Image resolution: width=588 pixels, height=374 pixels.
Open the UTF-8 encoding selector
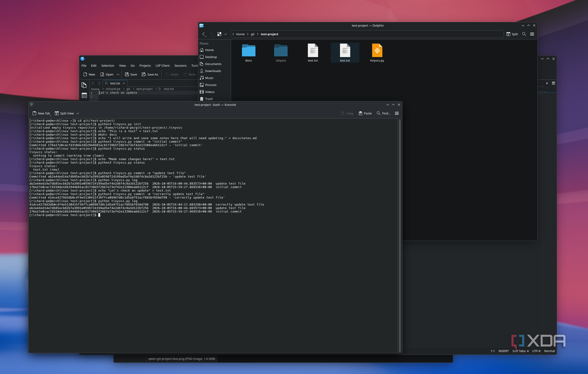(536, 351)
